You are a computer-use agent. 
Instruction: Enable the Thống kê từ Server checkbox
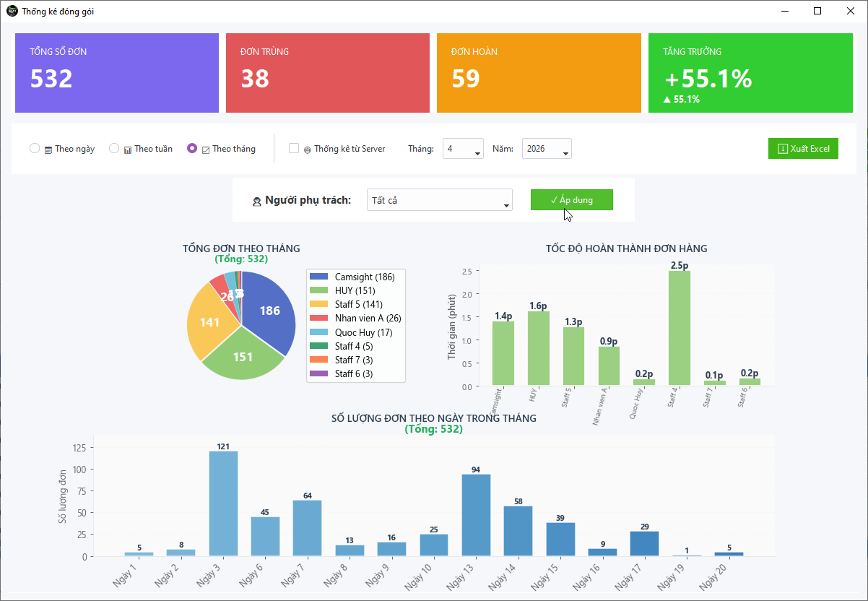click(x=294, y=149)
